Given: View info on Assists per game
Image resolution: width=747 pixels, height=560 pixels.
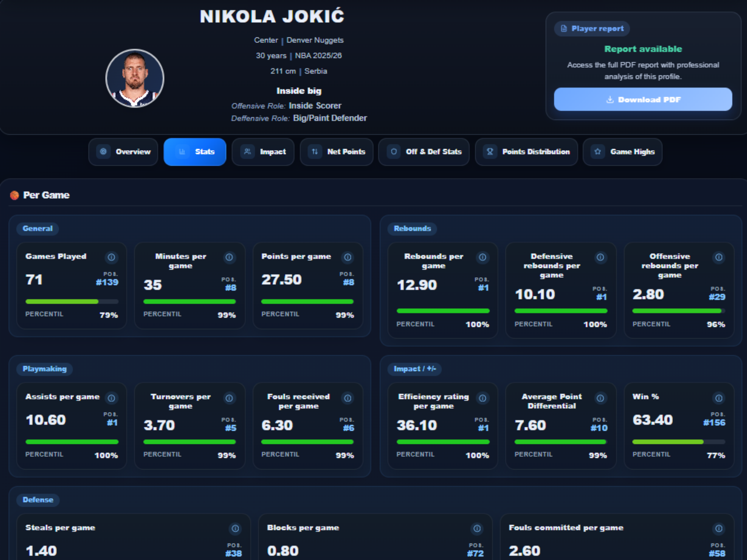Looking at the screenshot, I should coord(111,398).
